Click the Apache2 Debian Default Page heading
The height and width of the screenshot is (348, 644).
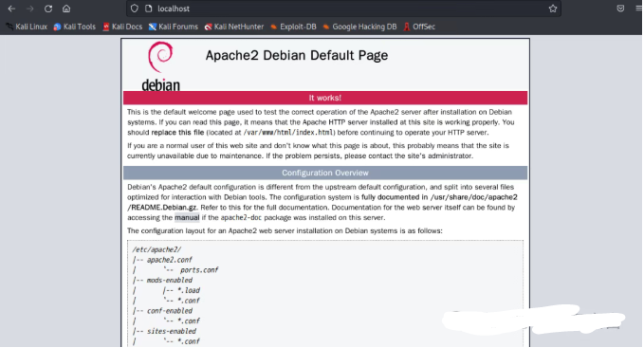point(297,55)
